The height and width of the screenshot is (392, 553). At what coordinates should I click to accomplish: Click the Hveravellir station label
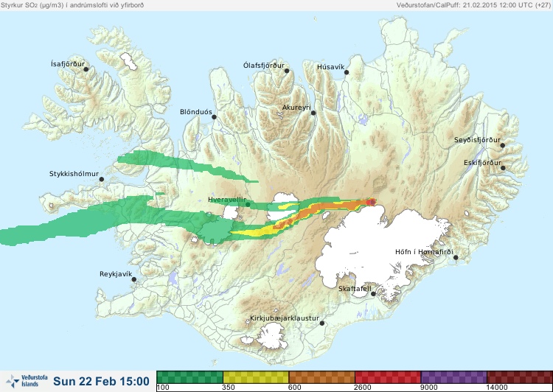click(x=227, y=200)
